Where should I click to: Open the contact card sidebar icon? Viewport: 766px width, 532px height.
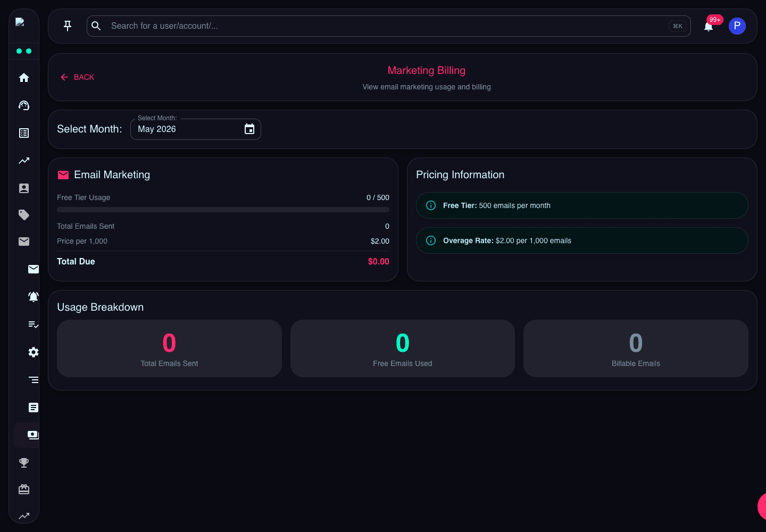click(24, 188)
